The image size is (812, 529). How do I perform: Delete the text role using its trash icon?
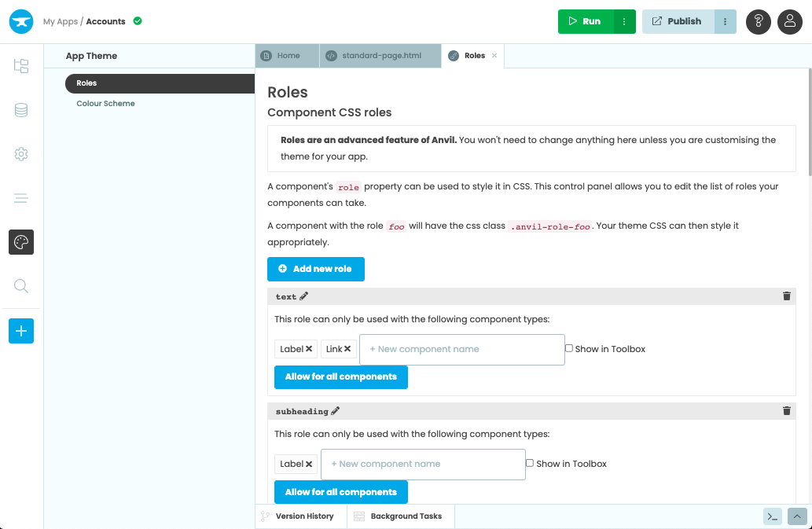[x=786, y=296]
